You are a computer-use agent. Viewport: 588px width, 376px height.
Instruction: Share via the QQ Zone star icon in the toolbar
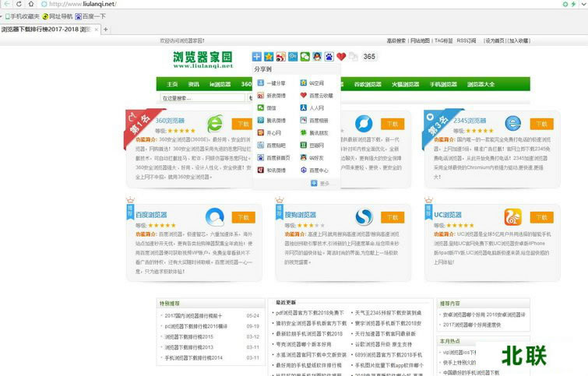269,57
